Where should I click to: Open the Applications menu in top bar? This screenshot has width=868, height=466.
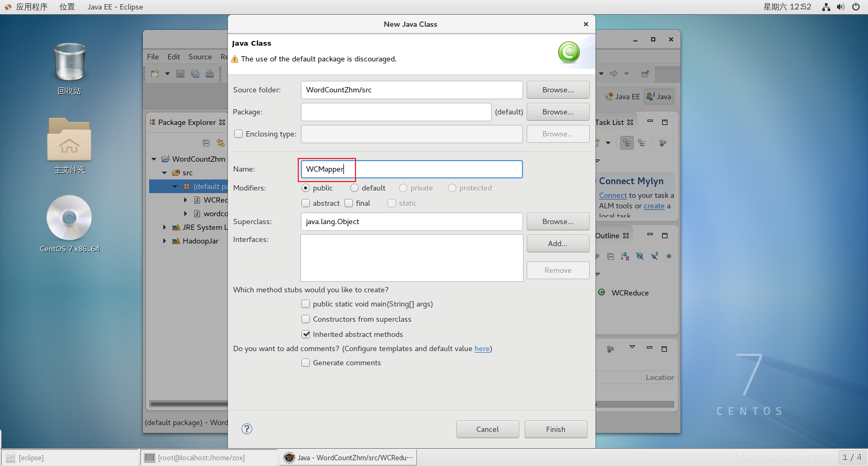coord(32,7)
